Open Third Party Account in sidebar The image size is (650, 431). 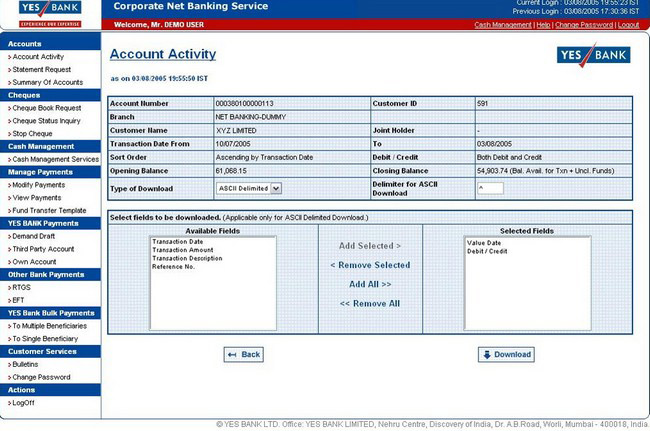[x=43, y=249]
